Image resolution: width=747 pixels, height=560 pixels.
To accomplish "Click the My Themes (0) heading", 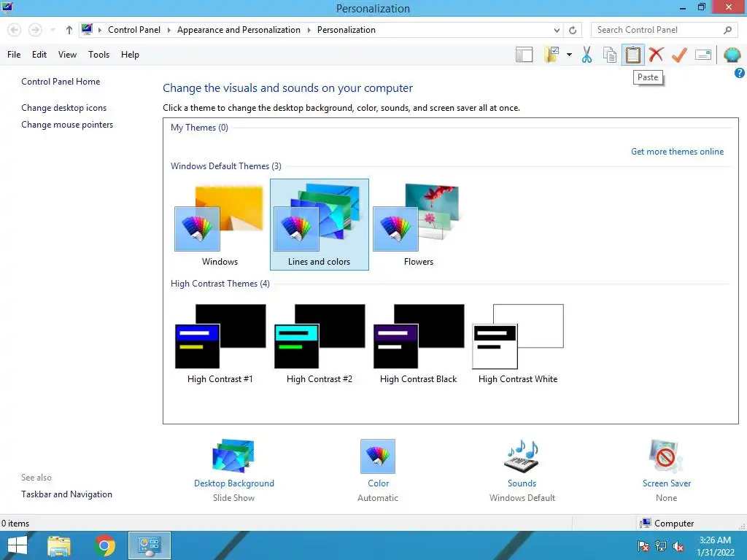I will coord(199,127).
